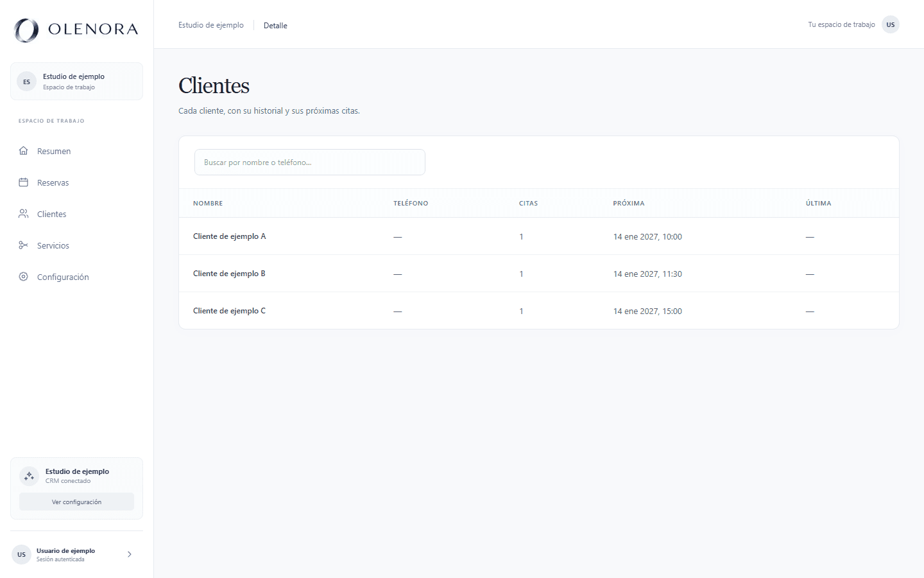Click Tu espacio de trabajo label
Viewport: 924px width, 578px height.
(x=841, y=24)
